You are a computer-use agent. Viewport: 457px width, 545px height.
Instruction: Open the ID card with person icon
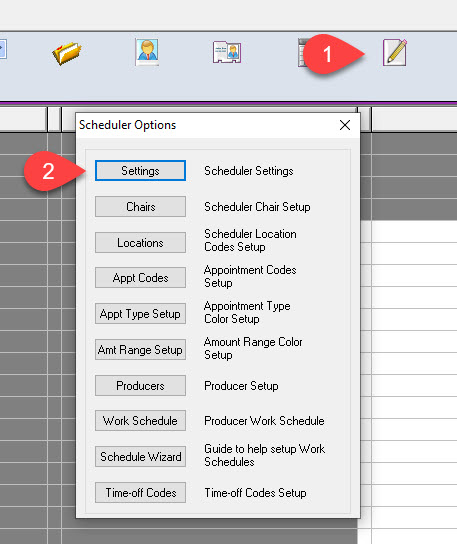pos(227,52)
